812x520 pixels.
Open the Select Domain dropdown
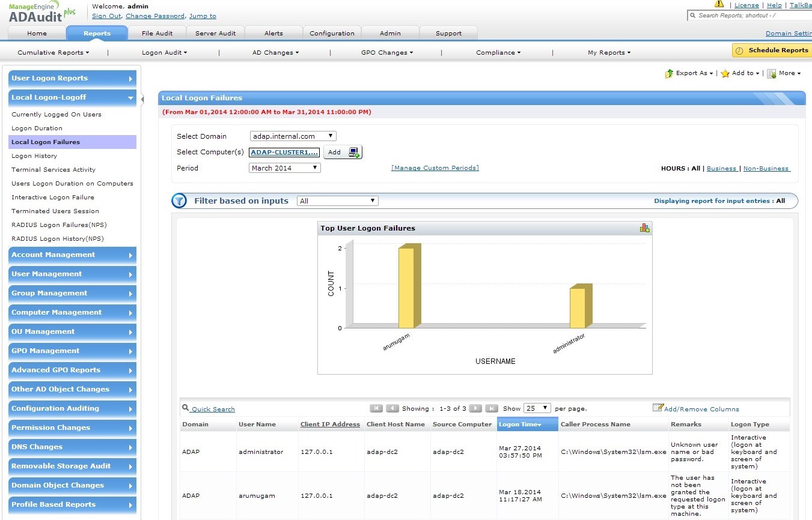click(x=293, y=136)
